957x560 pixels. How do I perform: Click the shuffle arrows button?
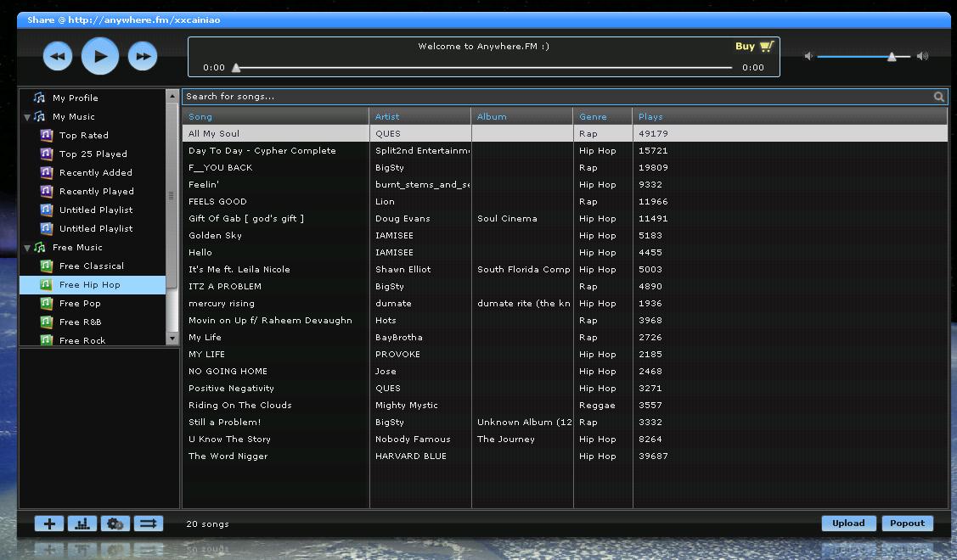149,524
